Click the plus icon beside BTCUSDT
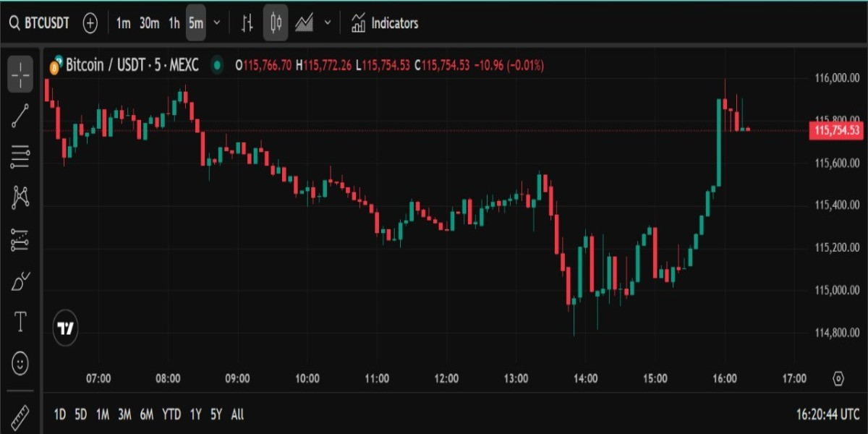 (90, 23)
